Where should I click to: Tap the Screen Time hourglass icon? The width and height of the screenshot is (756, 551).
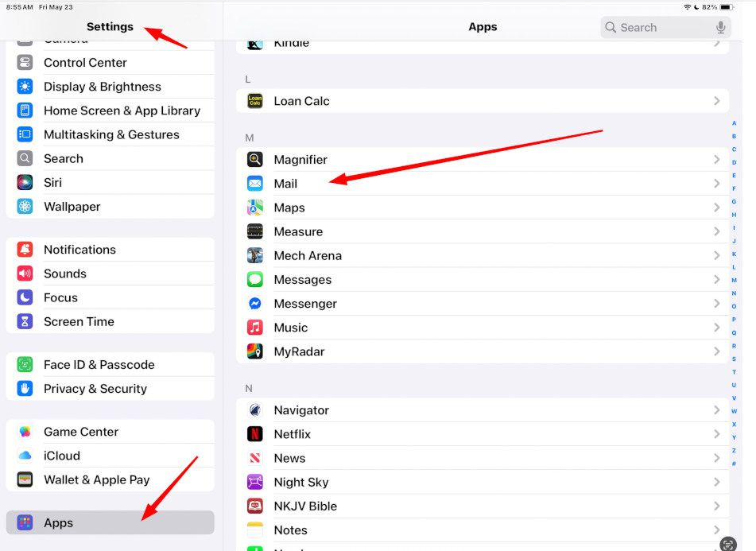25,321
